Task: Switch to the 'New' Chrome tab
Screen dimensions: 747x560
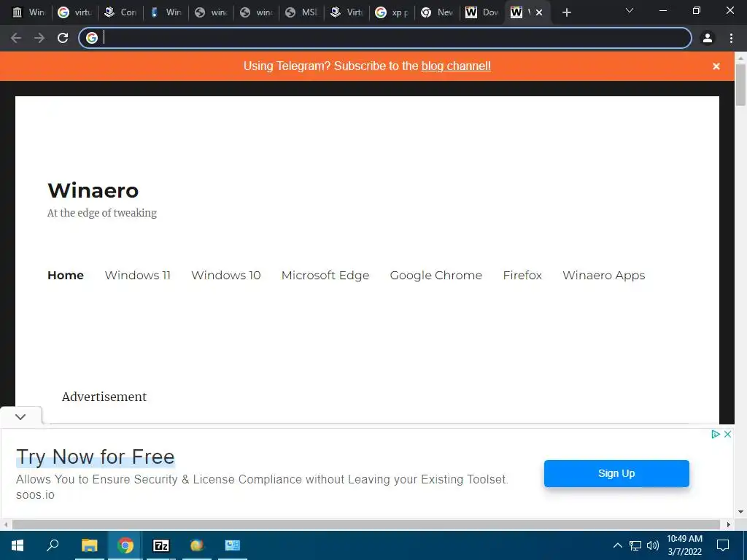Action: tap(438, 12)
